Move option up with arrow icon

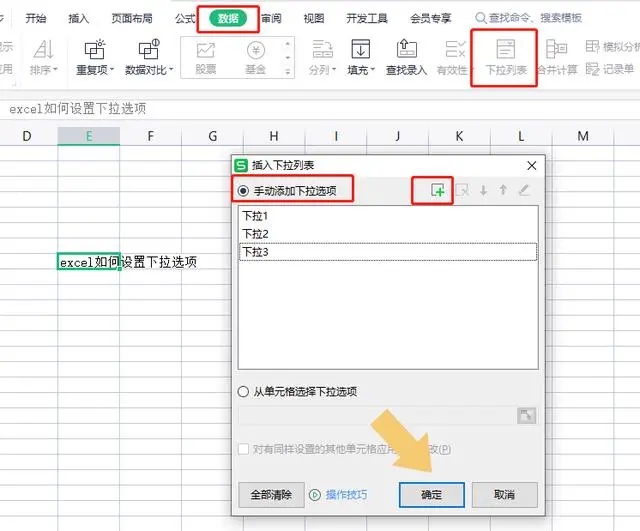click(503, 190)
